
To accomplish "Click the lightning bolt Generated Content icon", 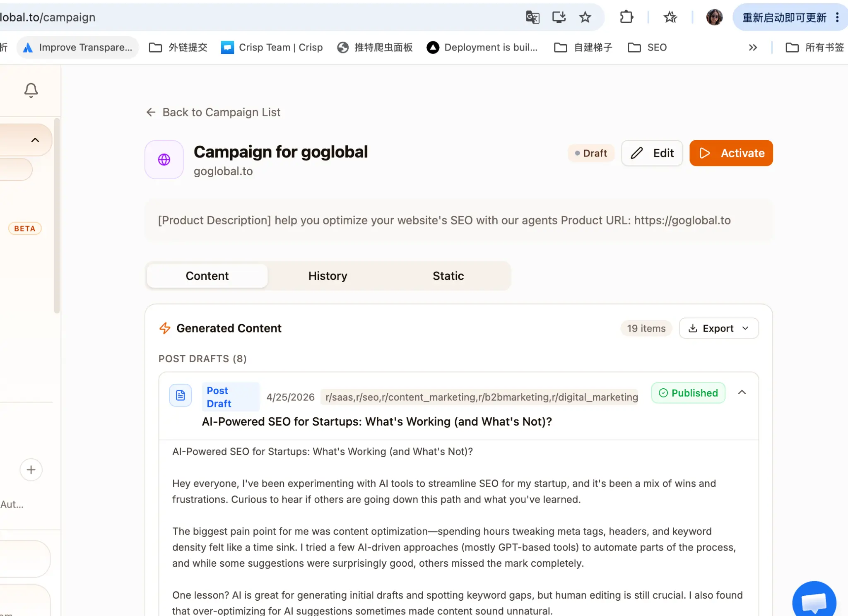I will (x=165, y=328).
